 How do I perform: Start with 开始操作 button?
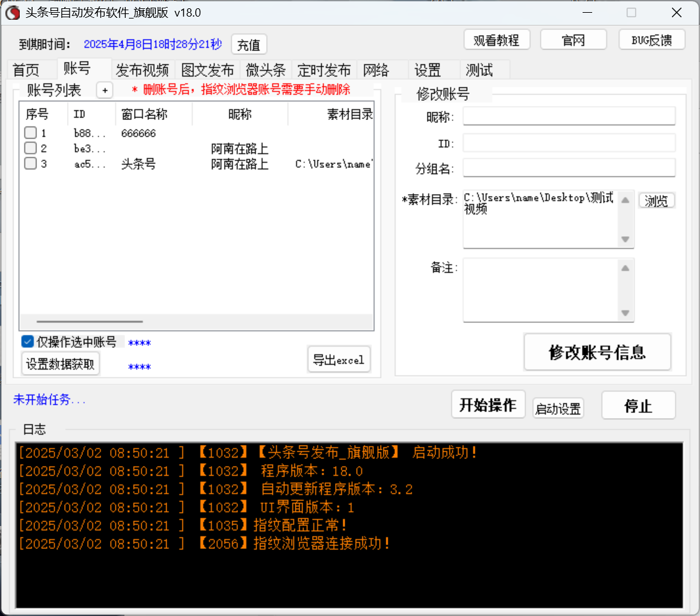point(488,405)
